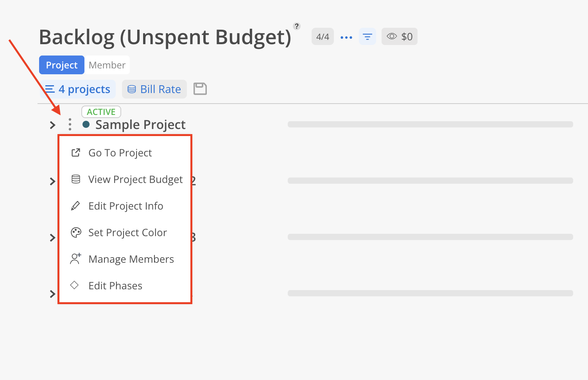The width and height of the screenshot is (588, 380).
Task: Expand the second project row chevron
Action: [x=52, y=181]
